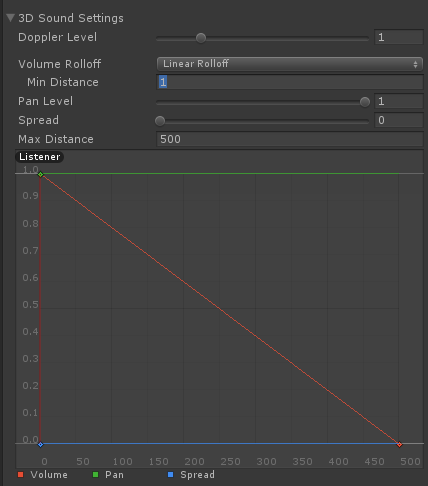Click the Spread slider handle
Viewport: 428px width, 486px height.
pyautogui.click(x=160, y=121)
